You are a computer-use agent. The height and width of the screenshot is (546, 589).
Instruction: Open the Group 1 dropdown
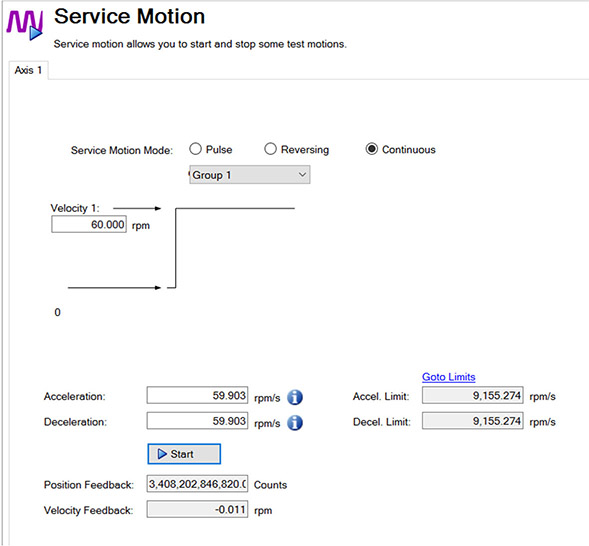click(250, 175)
